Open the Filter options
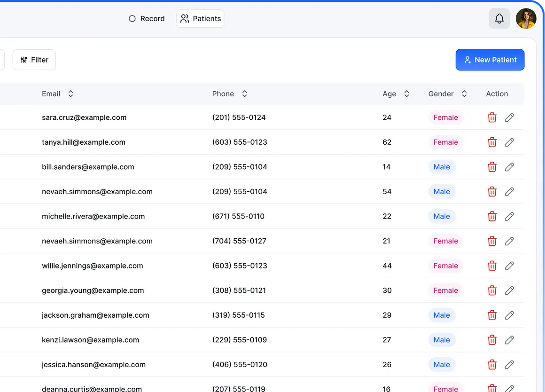Screen dimensions: 545x392 [x=34, y=60]
